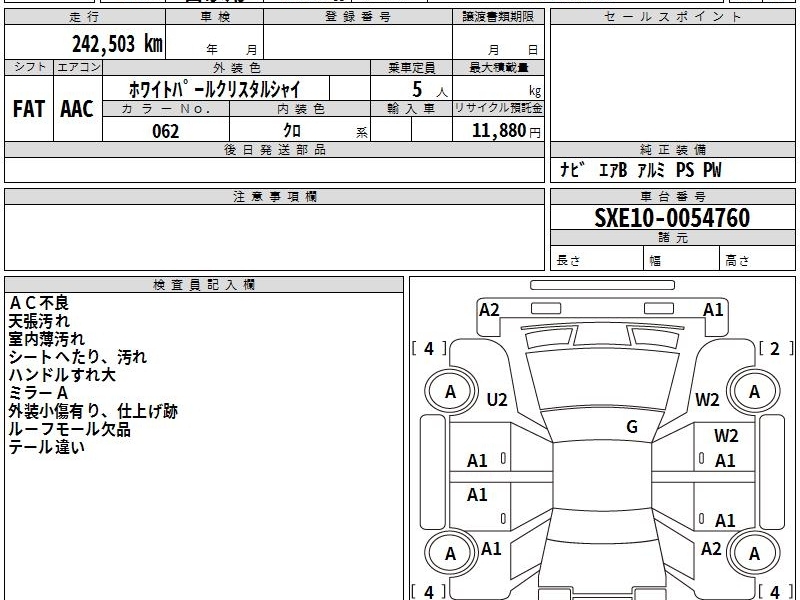Click the inspector note AC不良
Screen dimensions: 800x600
39,303
